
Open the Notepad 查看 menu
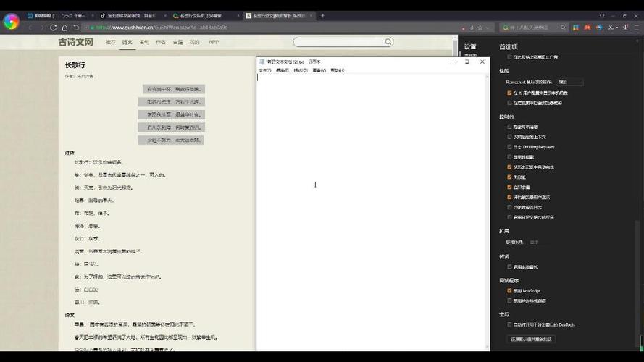point(319,70)
